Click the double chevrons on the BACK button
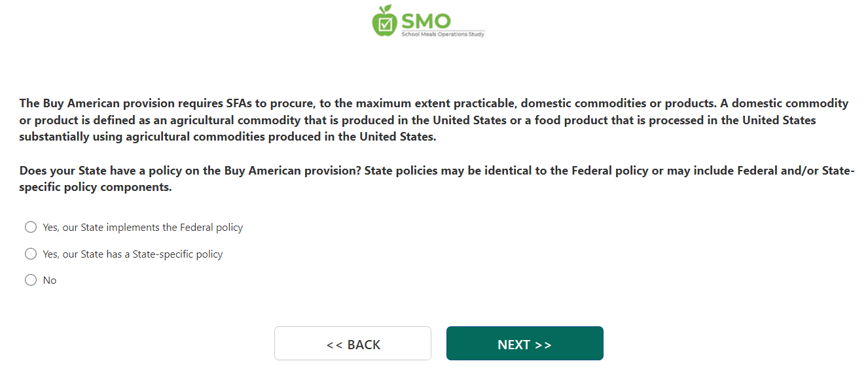This screenshot has height=376, width=868. coord(334,345)
